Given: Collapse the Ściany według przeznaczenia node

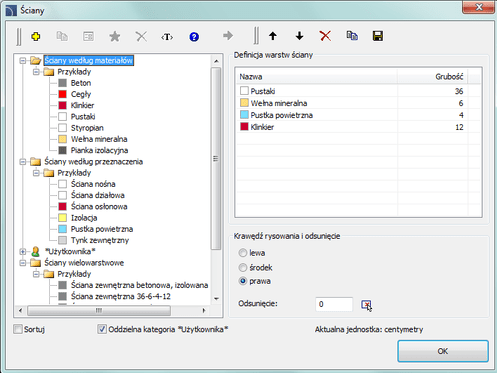Looking at the screenshot, I should coord(23,162).
